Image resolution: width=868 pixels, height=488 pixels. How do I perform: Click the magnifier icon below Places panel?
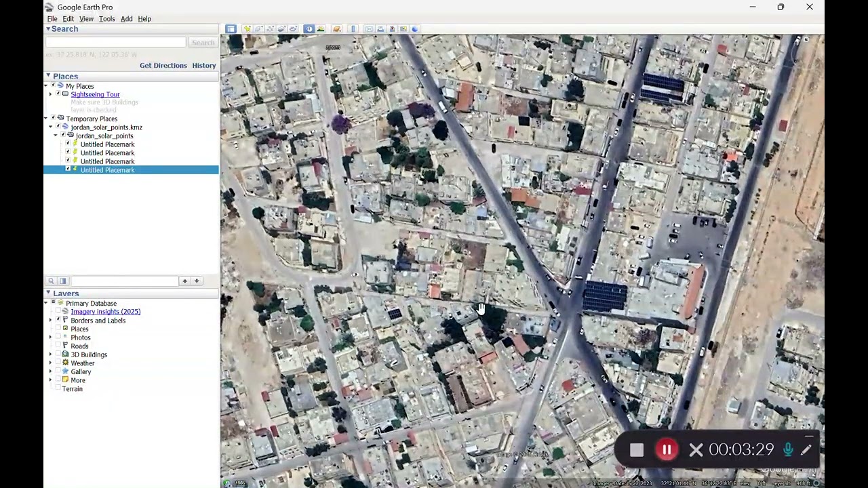coord(51,281)
